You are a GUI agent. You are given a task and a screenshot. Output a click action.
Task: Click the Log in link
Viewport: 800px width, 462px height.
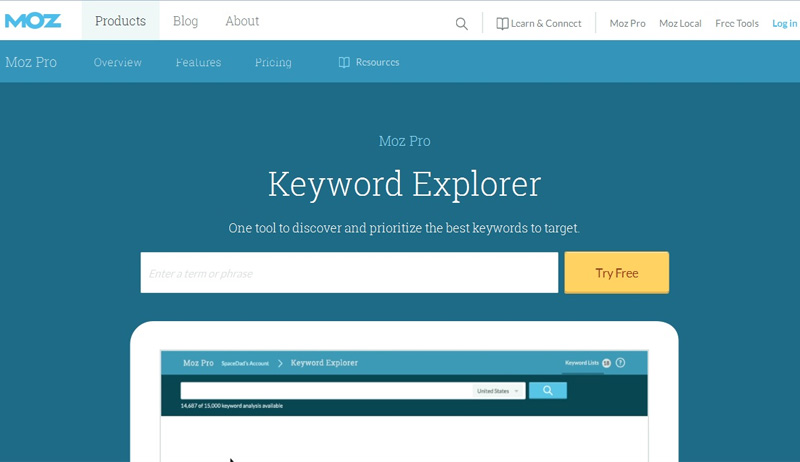pyautogui.click(x=784, y=23)
